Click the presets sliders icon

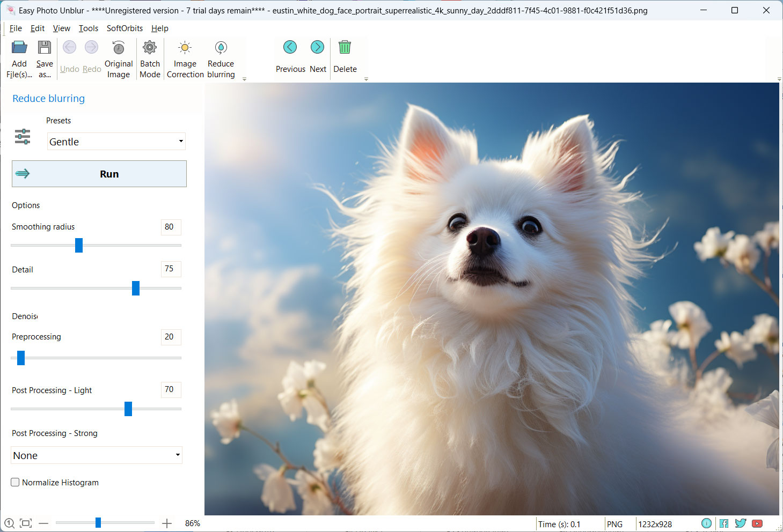coord(23,137)
